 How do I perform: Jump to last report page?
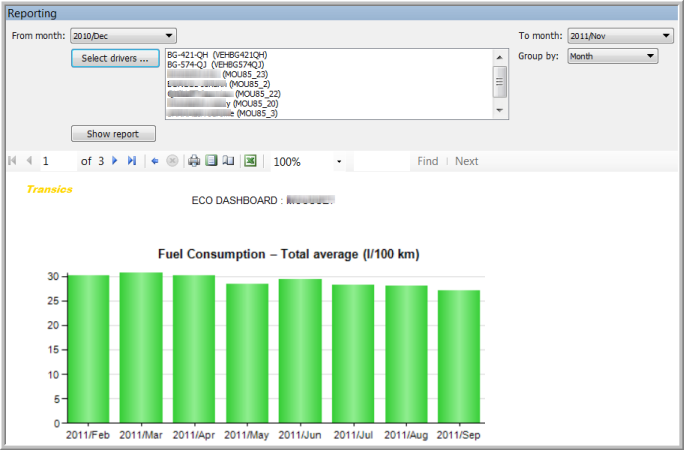tap(132, 161)
